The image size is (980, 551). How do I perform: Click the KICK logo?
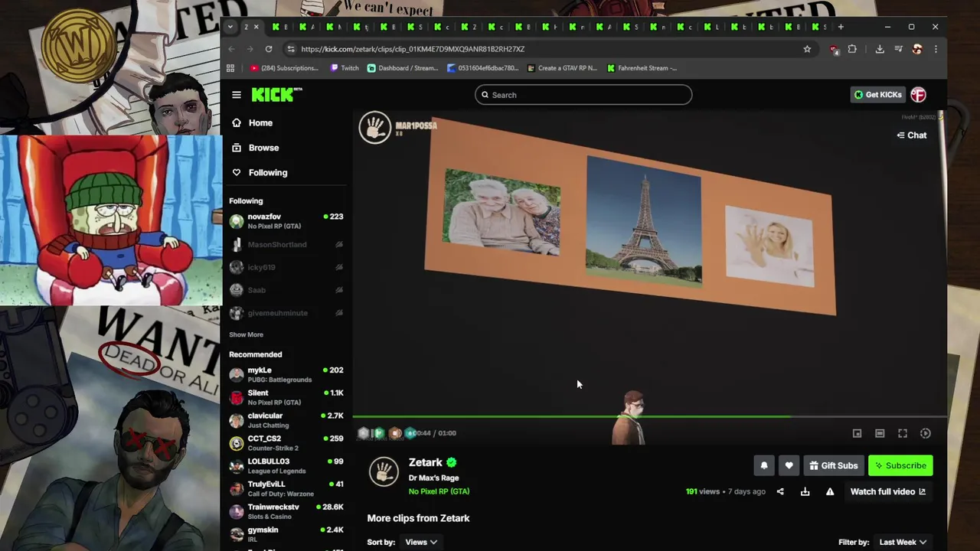tap(276, 95)
